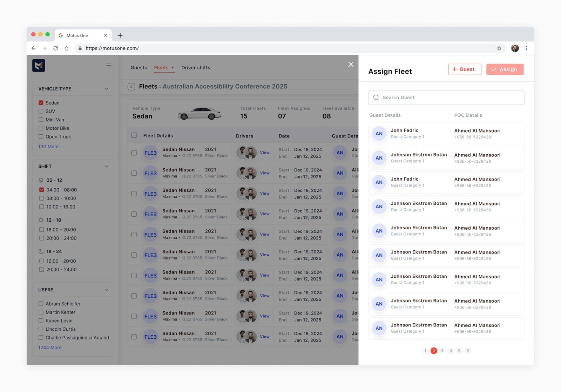Open a new browser tab

click(120, 35)
